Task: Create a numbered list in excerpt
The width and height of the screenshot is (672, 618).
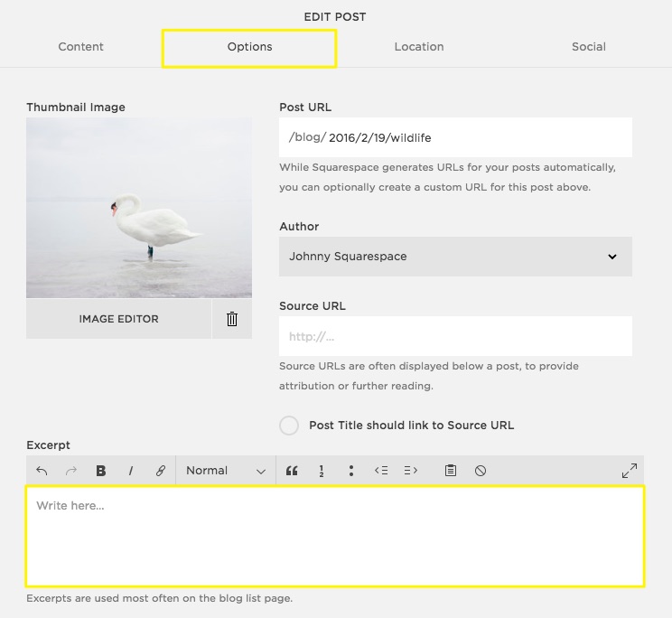Action: [x=321, y=471]
